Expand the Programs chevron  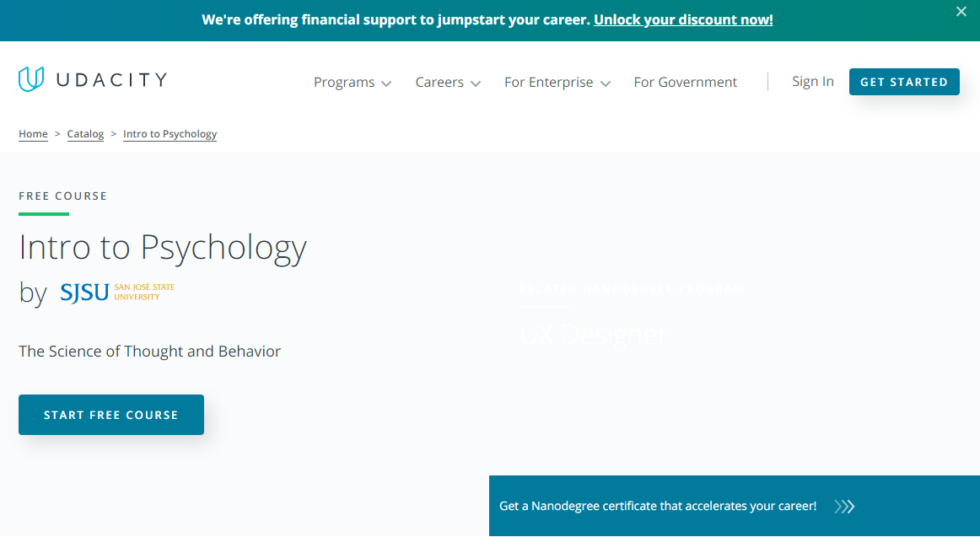pyautogui.click(x=386, y=83)
